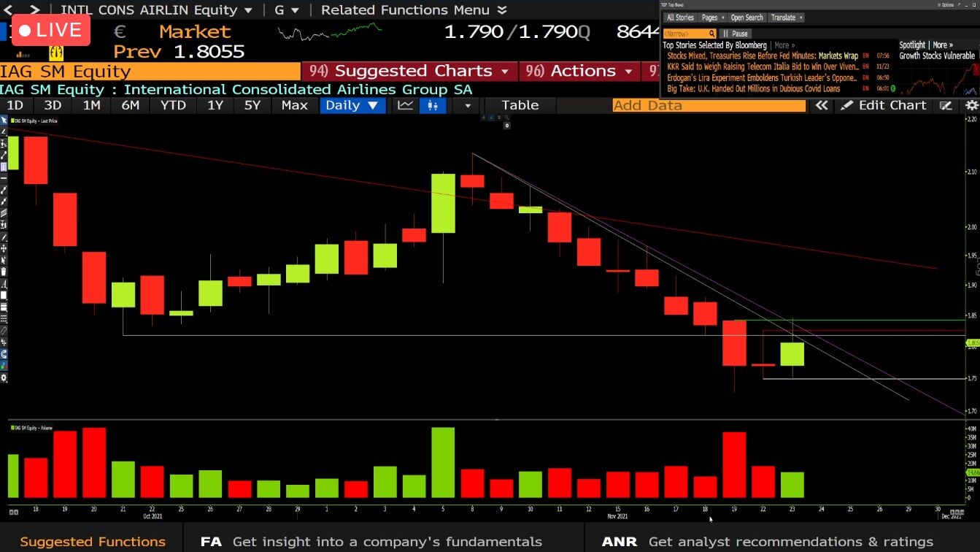Go back with the left arrow

click(x=9, y=9)
